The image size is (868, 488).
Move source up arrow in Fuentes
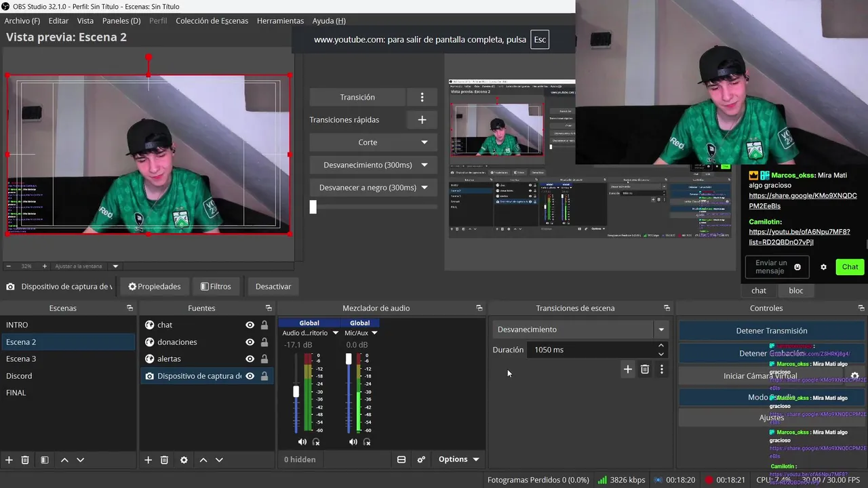[203, 460]
